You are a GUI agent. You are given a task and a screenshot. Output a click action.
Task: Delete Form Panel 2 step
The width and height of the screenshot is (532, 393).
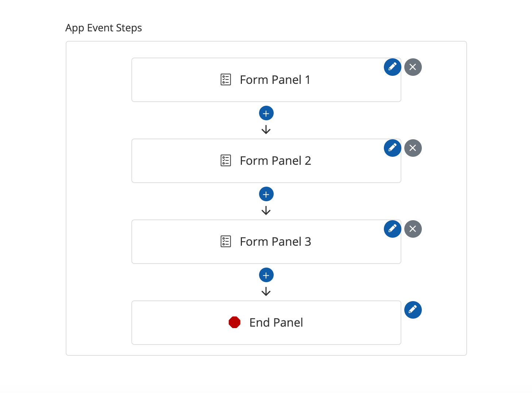[413, 148]
